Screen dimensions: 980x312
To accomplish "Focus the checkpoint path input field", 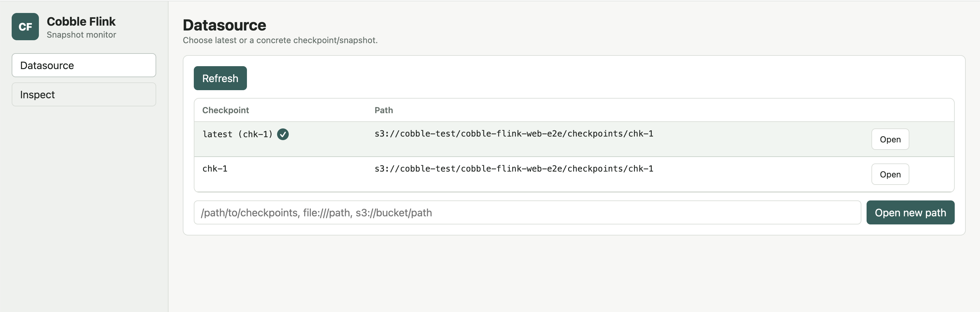I will (x=527, y=212).
